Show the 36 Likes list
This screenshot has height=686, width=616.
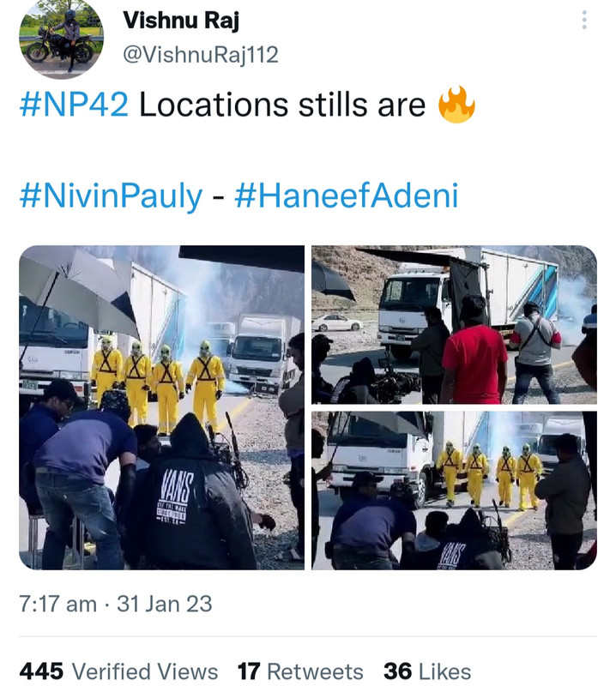click(427, 671)
